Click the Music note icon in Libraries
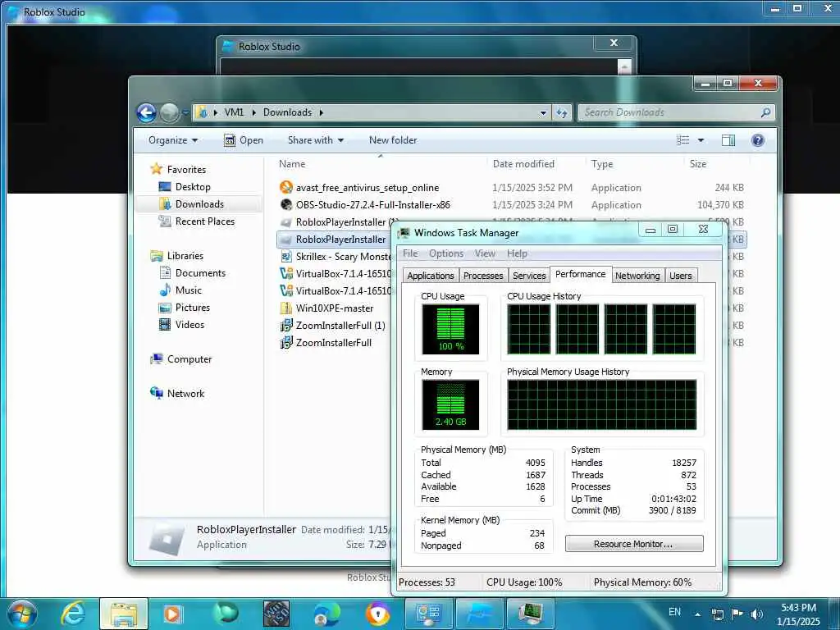Viewport: 840px width, 630px height. coord(165,290)
